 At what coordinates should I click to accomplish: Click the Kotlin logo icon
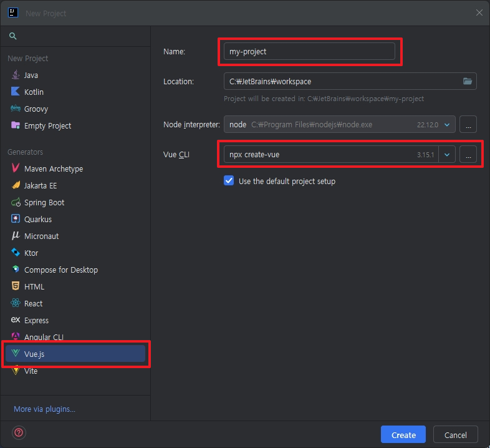coord(16,91)
